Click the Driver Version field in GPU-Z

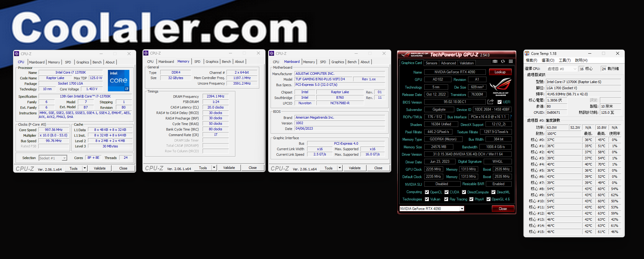click(467, 154)
